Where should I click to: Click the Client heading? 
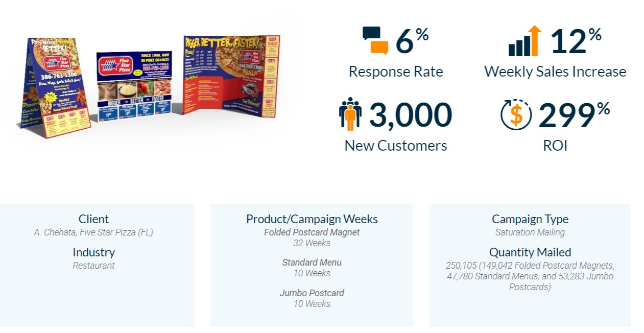(x=93, y=219)
